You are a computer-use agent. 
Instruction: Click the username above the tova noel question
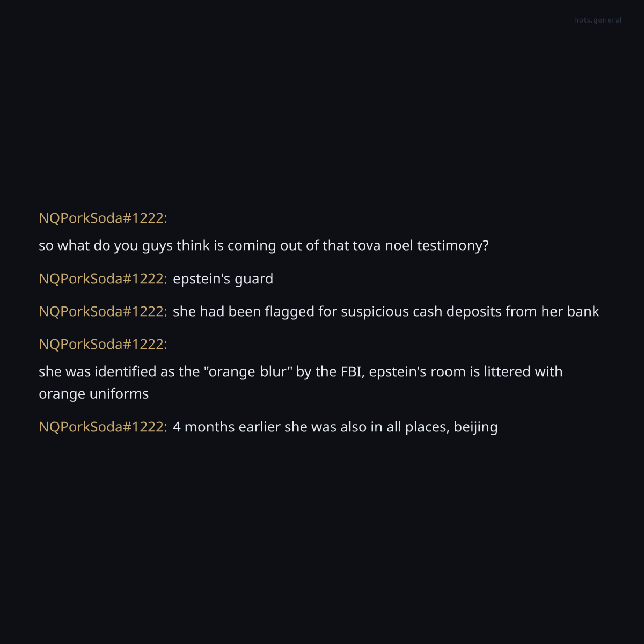pos(103,218)
